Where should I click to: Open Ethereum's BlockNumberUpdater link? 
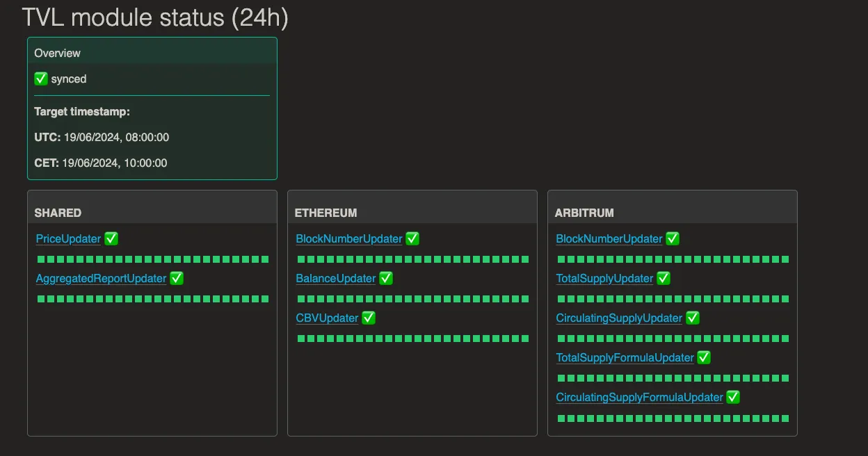tap(349, 238)
